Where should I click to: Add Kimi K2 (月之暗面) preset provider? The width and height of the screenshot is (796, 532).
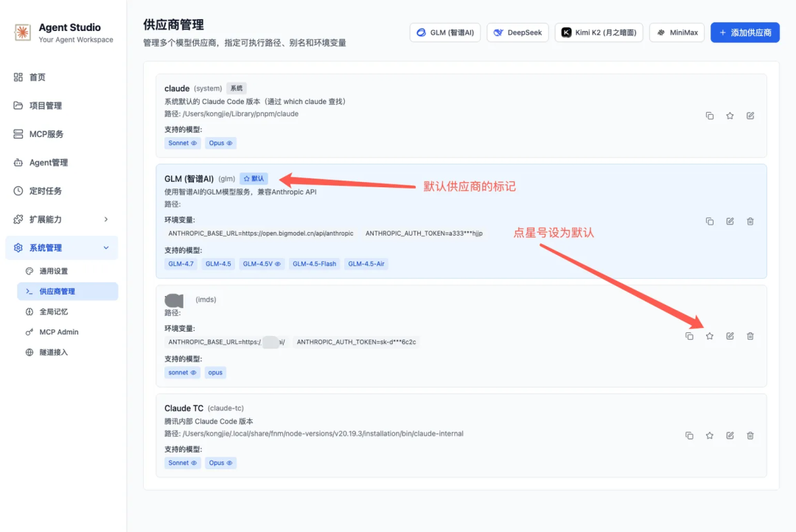tap(599, 32)
